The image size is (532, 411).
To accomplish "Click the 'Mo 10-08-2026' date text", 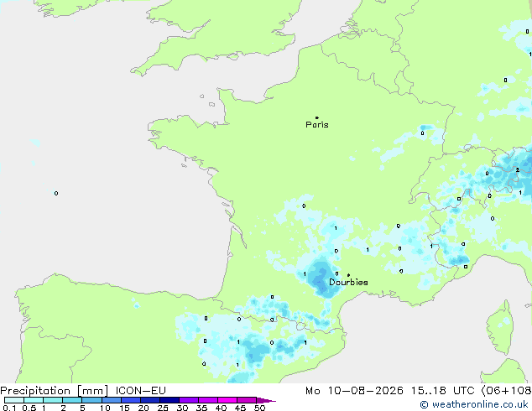I will (x=354, y=391).
